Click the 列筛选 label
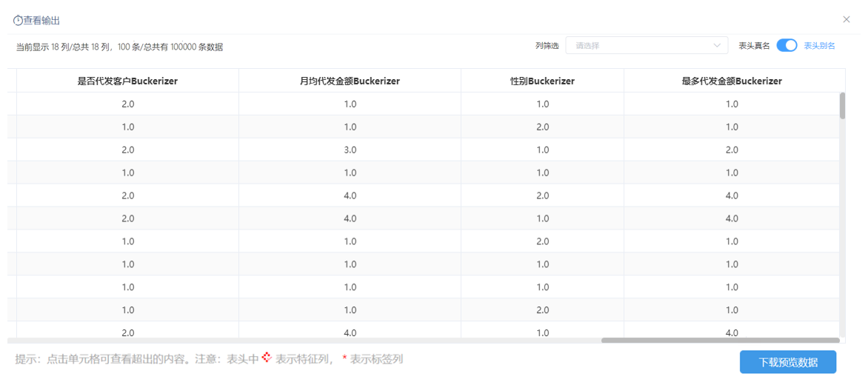The image size is (868, 382). tap(547, 45)
